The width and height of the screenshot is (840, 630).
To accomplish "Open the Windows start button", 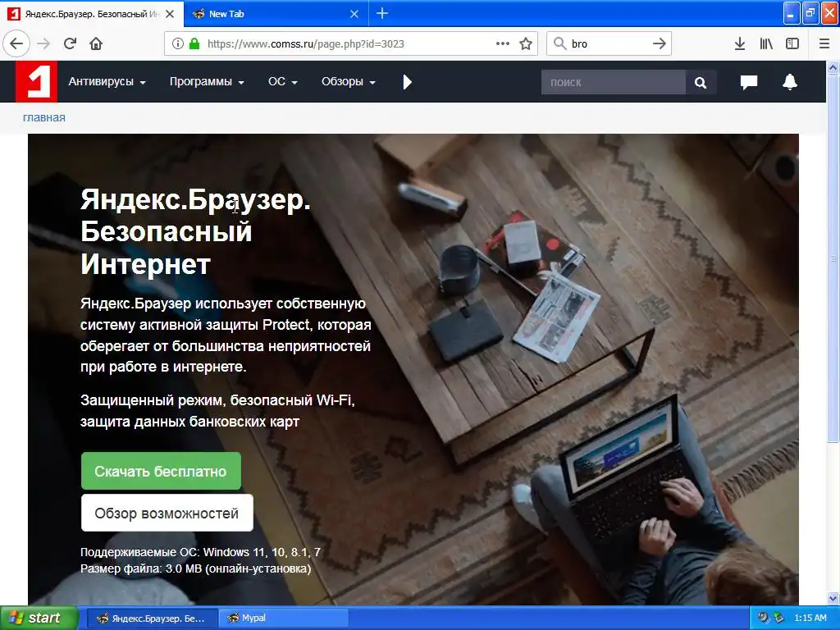I will click(x=39, y=619).
